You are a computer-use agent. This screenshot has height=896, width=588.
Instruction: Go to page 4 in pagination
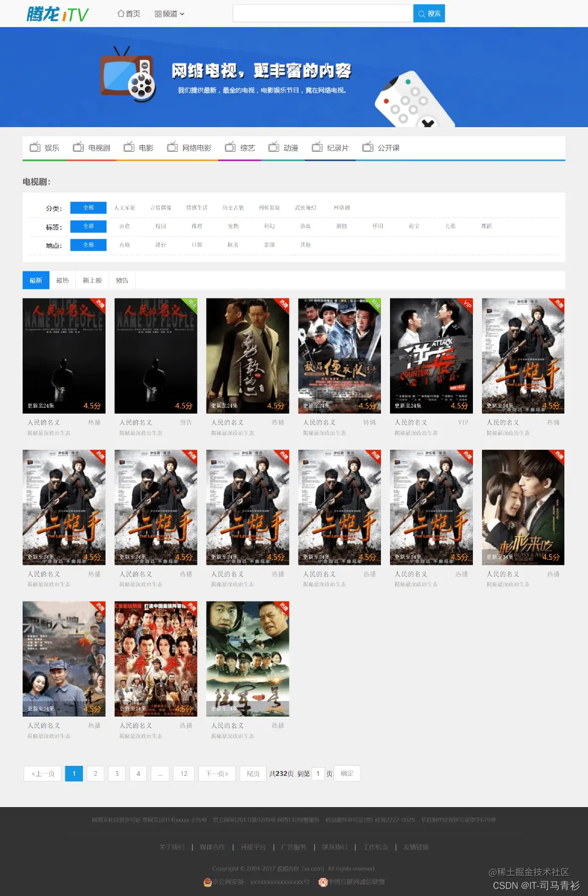(x=138, y=773)
